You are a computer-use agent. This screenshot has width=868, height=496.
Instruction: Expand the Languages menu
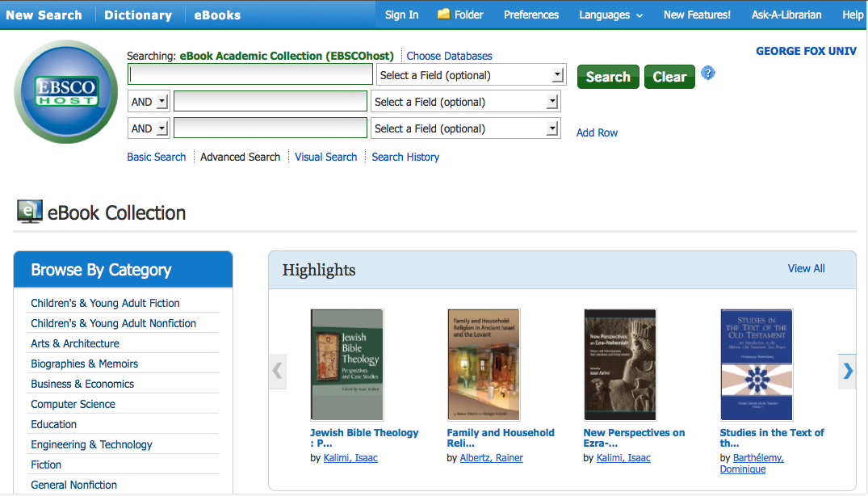[x=610, y=15]
